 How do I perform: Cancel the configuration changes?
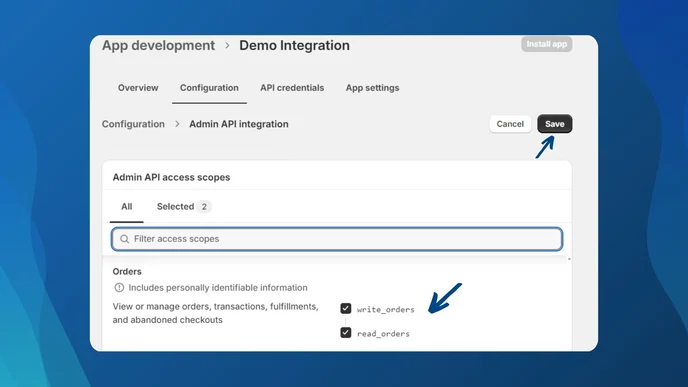(510, 124)
